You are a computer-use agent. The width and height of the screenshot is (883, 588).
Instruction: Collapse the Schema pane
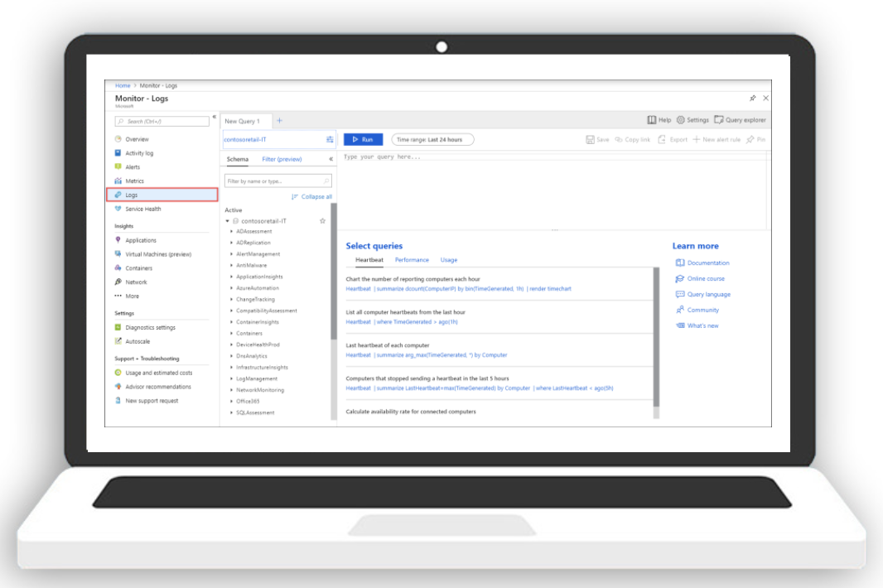click(x=331, y=159)
